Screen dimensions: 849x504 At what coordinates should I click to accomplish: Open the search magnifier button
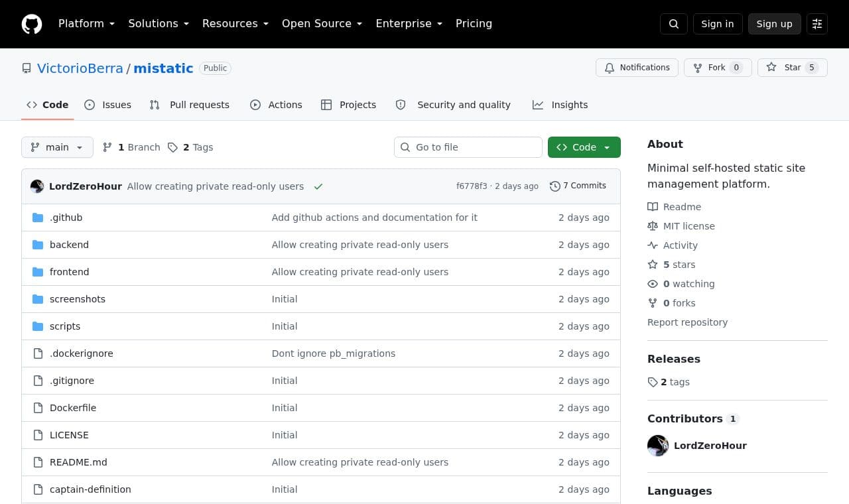[674, 24]
